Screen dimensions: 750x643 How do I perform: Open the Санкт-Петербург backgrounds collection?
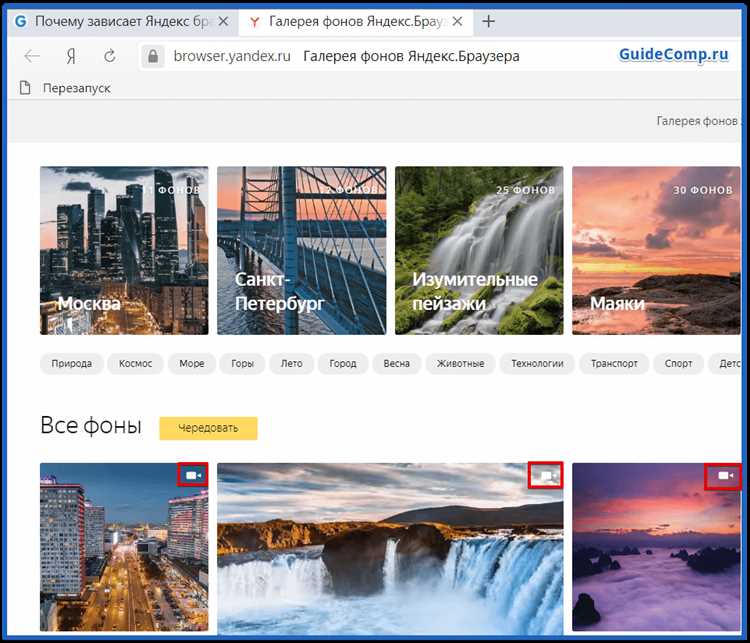pos(301,250)
